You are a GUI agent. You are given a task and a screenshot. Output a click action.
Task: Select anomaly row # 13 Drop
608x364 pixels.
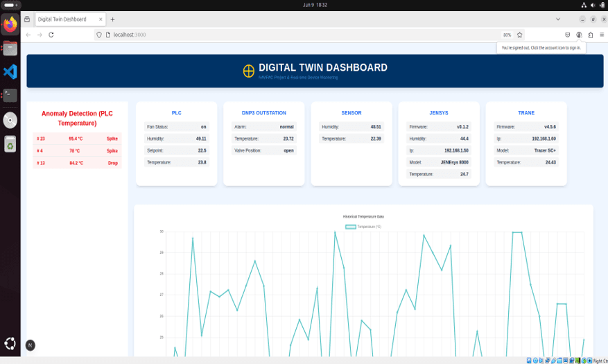[77, 163]
